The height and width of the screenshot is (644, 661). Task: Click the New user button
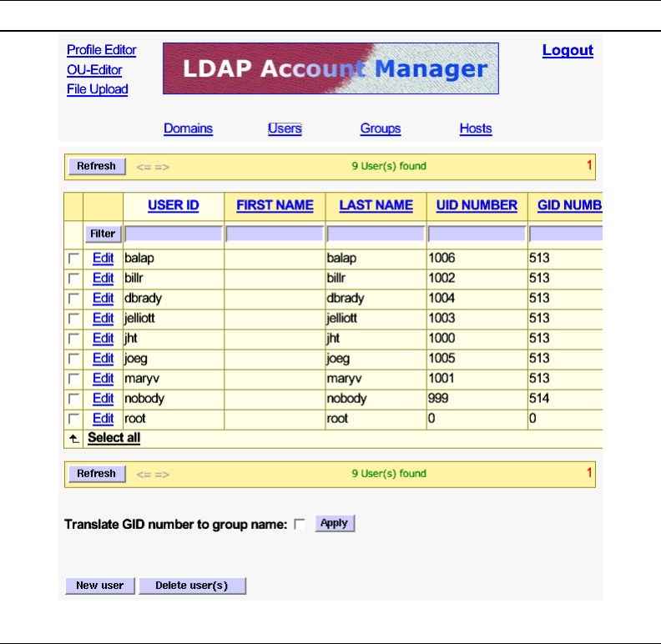point(100,586)
